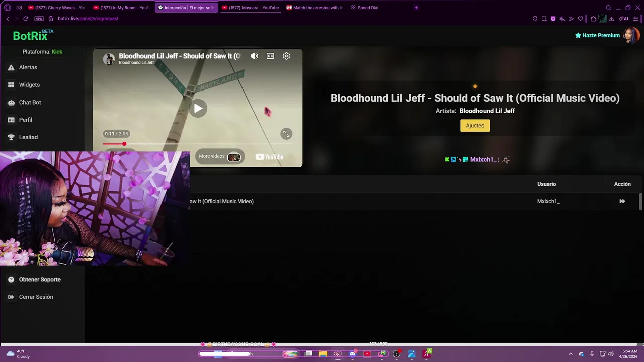Screen dimensions: 644x362
Task: Click the yellow Ajustes button
Action: [x=475, y=126]
